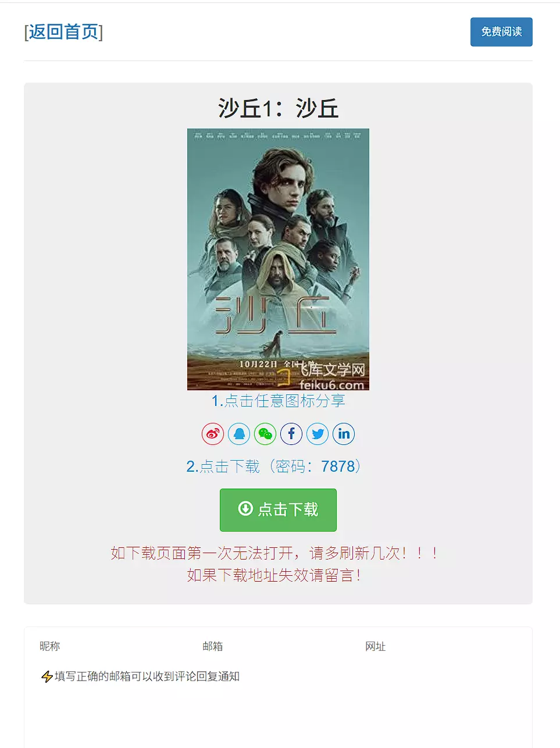The width and height of the screenshot is (560, 748).
Task: Share via the Facebook icon
Action: (291, 434)
